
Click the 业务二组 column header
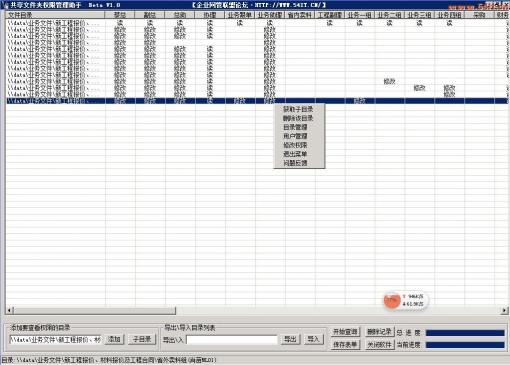tap(390, 15)
